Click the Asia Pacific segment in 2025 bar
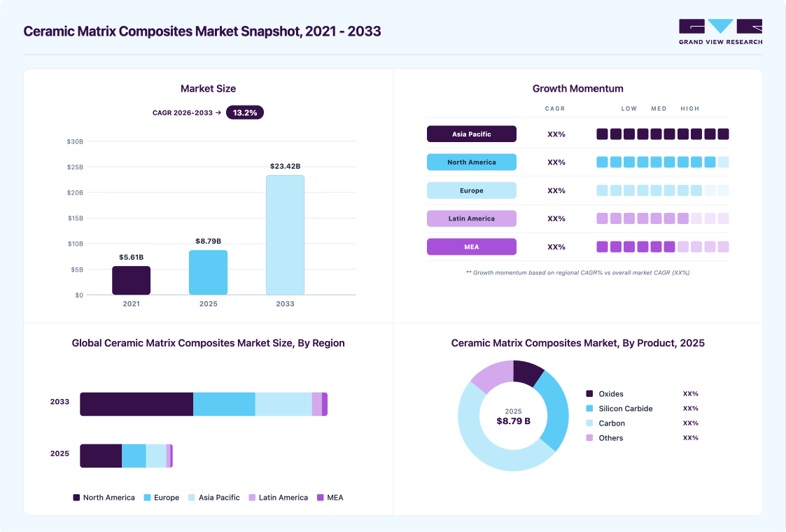The height and width of the screenshot is (532, 786). click(156, 456)
